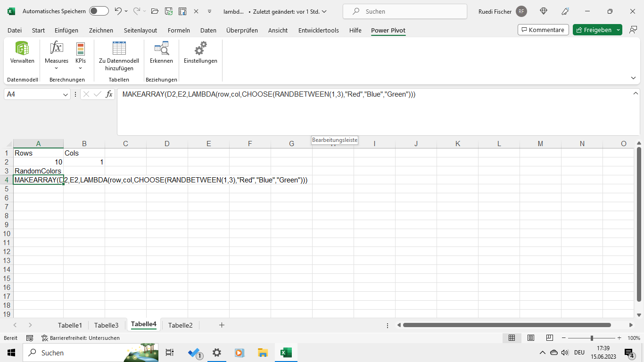Click the Measures icon
The image size is (644, 362).
click(56, 49)
